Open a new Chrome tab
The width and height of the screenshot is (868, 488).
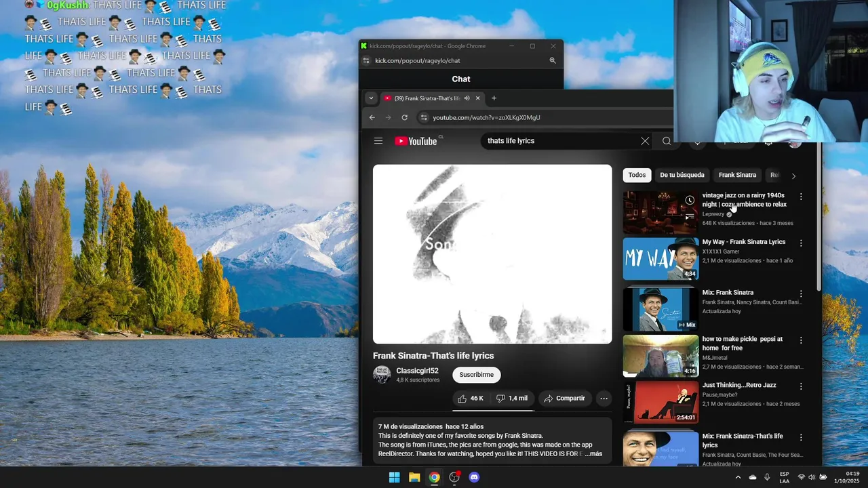point(494,98)
